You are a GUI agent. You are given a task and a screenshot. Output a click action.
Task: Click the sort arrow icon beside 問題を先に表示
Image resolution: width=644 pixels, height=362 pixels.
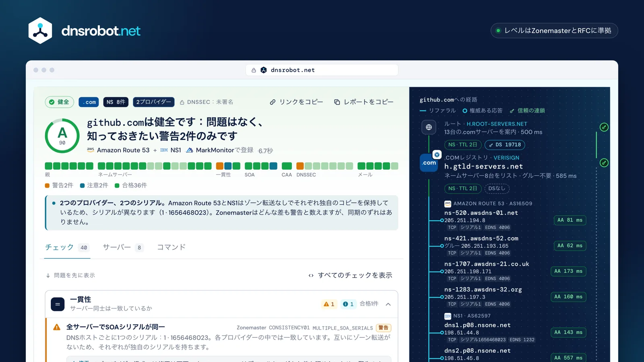pyautogui.click(x=48, y=276)
